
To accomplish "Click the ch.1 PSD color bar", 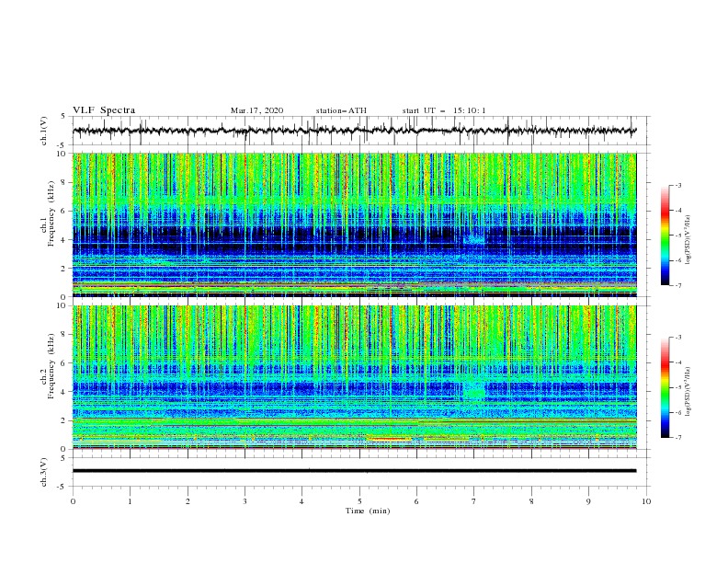I will (665, 236).
